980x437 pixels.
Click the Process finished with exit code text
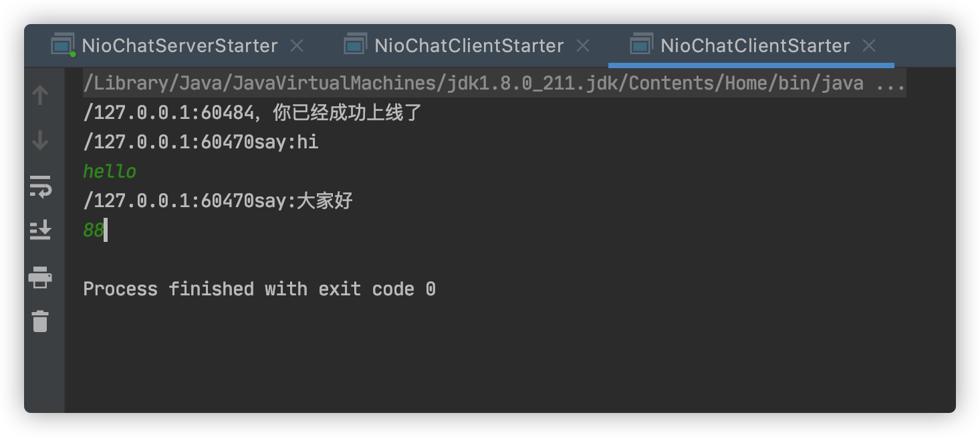(x=259, y=289)
